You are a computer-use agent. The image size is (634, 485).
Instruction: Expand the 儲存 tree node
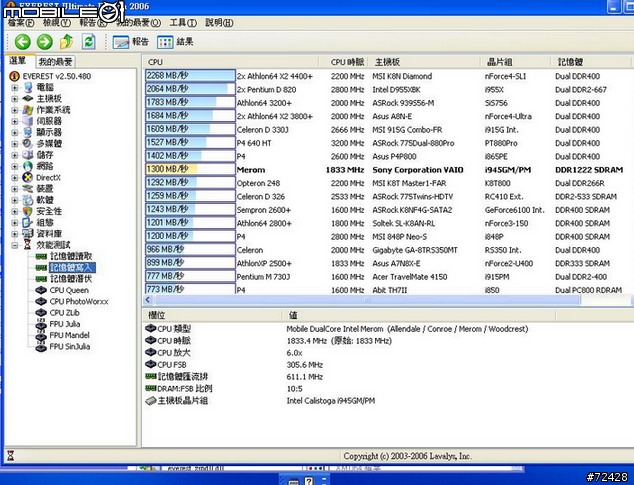(15, 155)
